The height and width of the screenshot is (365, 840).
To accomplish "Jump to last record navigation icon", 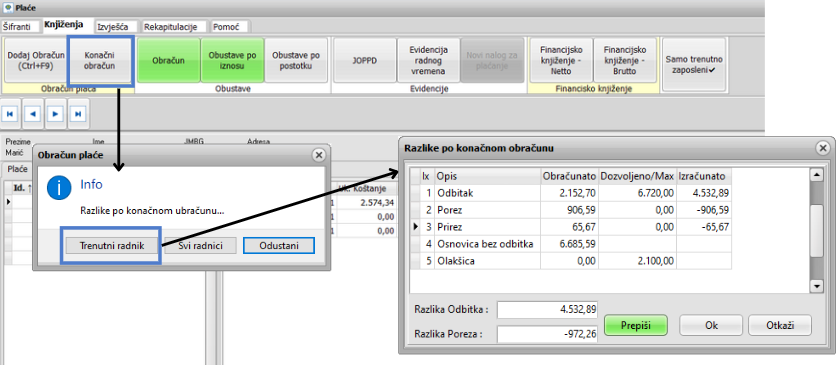I will 78,114.
